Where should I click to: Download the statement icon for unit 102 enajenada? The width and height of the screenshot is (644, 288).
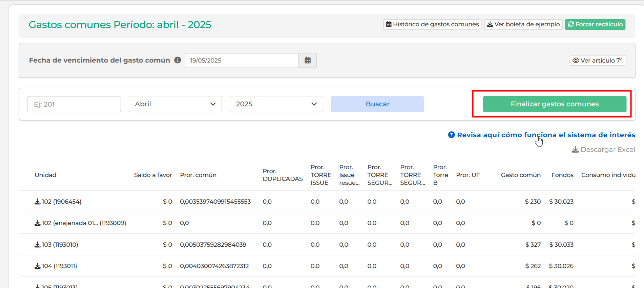pyautogui.click(x=37, y=223)
